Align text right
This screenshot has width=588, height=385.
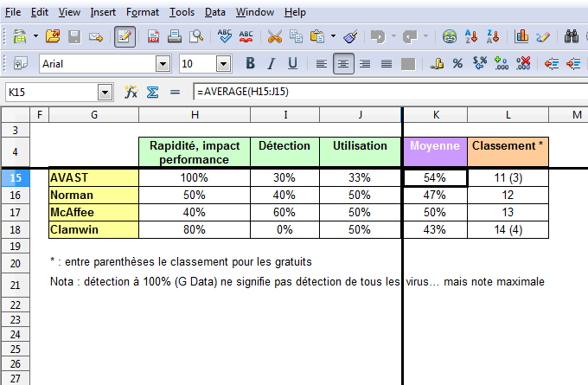365,64
